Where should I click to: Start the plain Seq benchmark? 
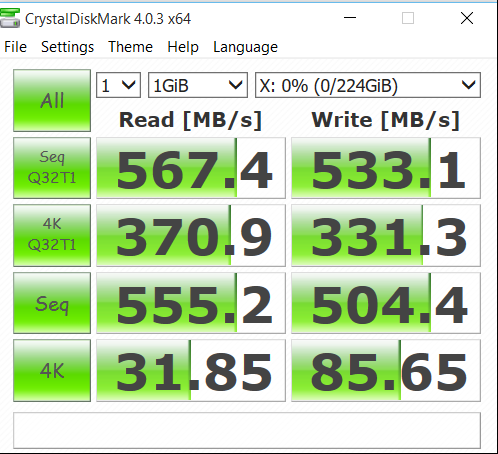pyautogui.click(x=52, y=303)
